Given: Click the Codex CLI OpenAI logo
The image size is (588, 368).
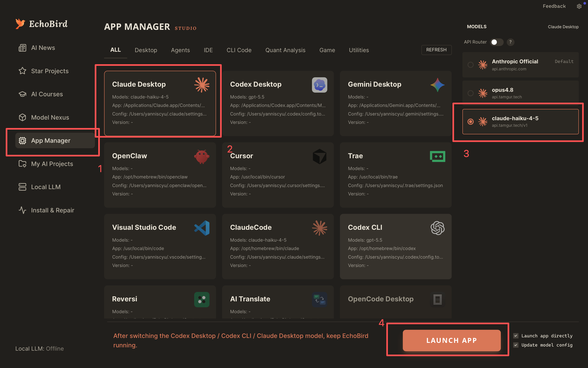Looking at the screenshot, I should [x=437, y=228].
